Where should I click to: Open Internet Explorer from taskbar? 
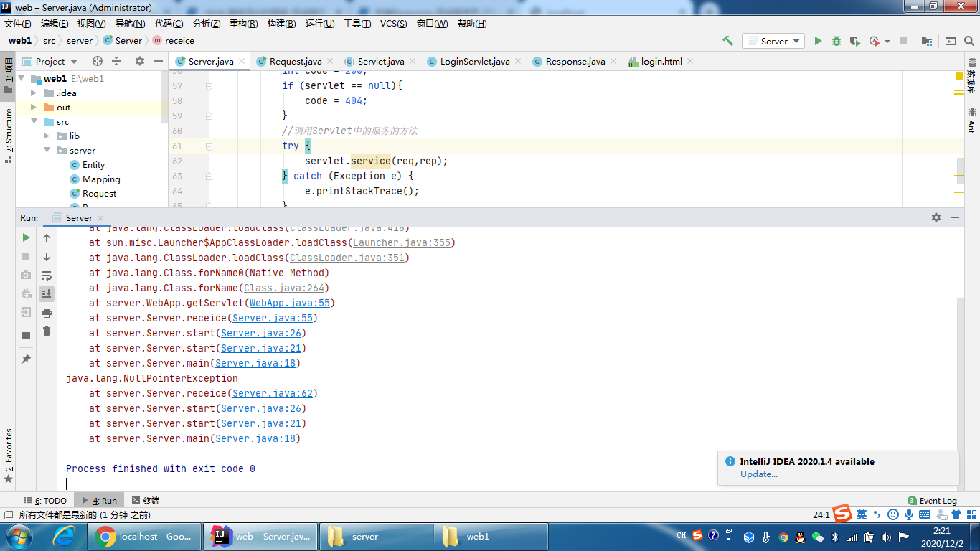64,536
